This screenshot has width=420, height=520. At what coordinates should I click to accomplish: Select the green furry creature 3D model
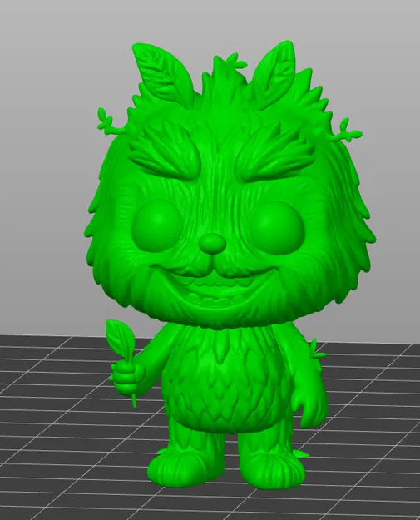coord(229,265)
